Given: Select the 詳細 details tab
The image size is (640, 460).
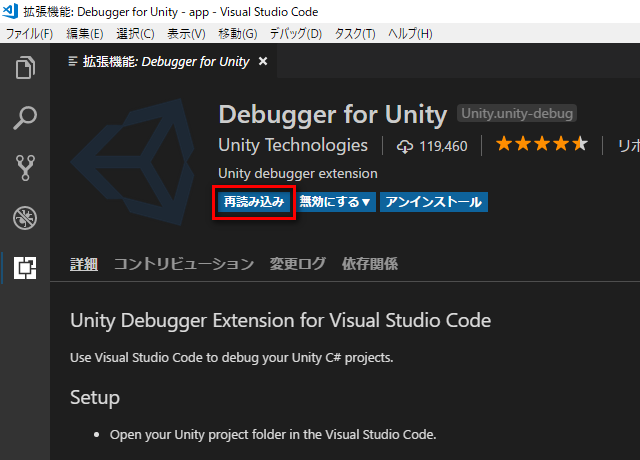Looking at the screenshot, I should (x=84, y=264).
